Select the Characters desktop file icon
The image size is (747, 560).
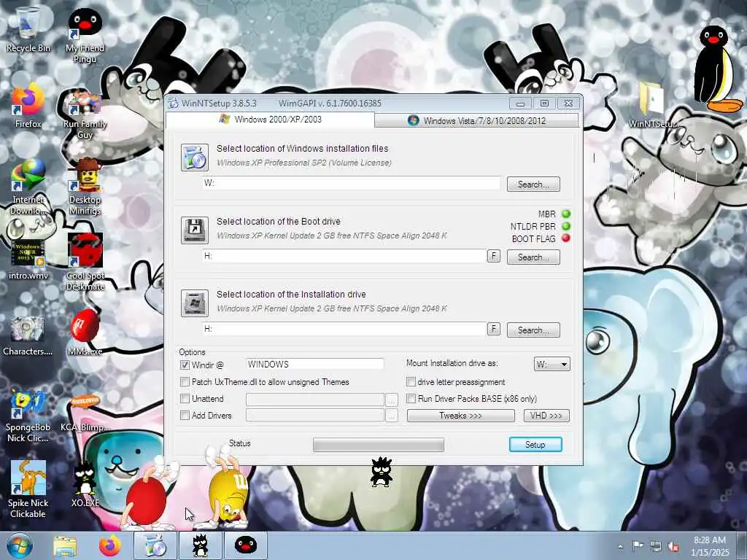point(28,334)
